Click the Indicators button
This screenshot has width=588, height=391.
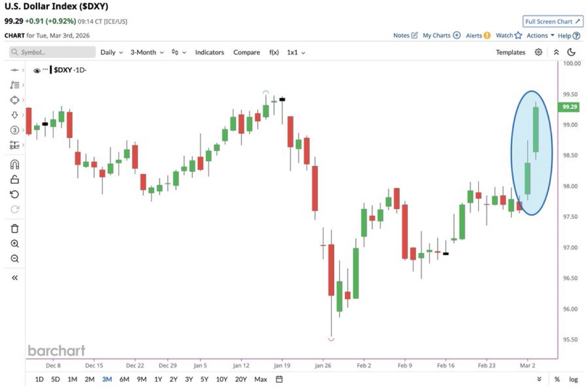209,53
